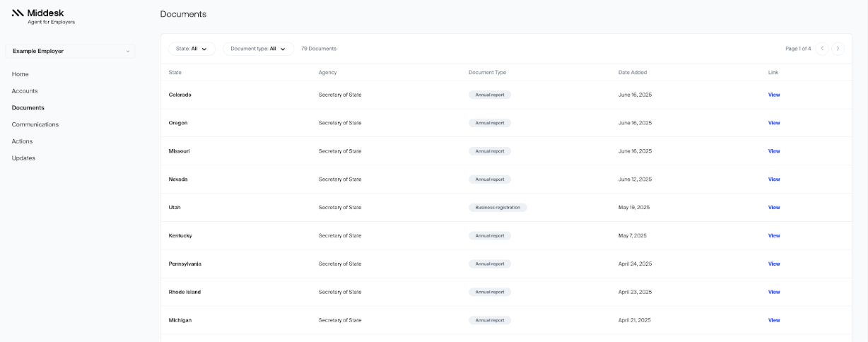View the Utah business registration document
This screenshot has height=342, width=868.
pos(774,208)
